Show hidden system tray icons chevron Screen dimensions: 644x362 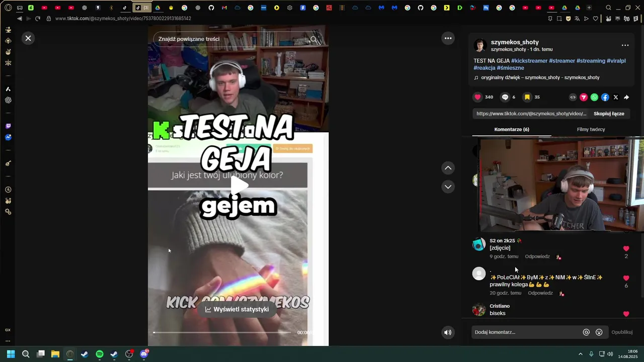(580, 354)
